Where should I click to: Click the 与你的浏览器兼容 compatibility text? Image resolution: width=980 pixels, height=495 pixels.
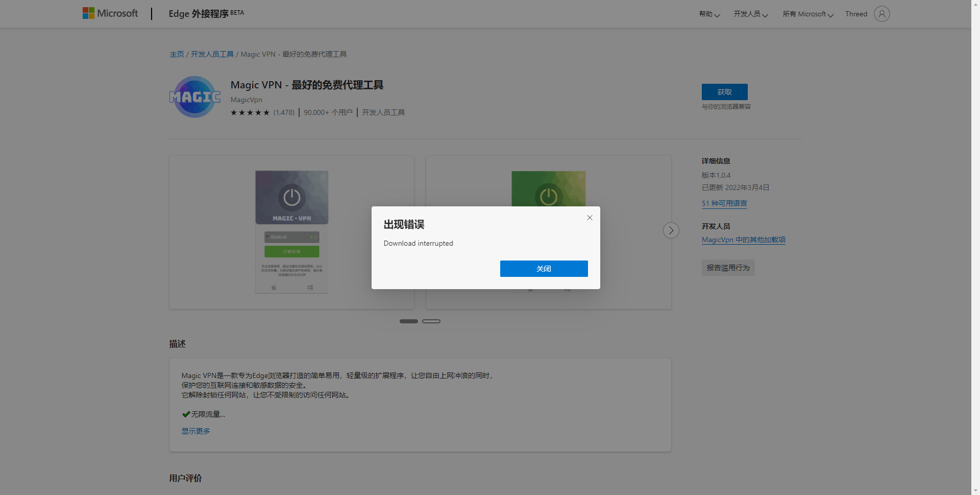(x=726, y=107)
